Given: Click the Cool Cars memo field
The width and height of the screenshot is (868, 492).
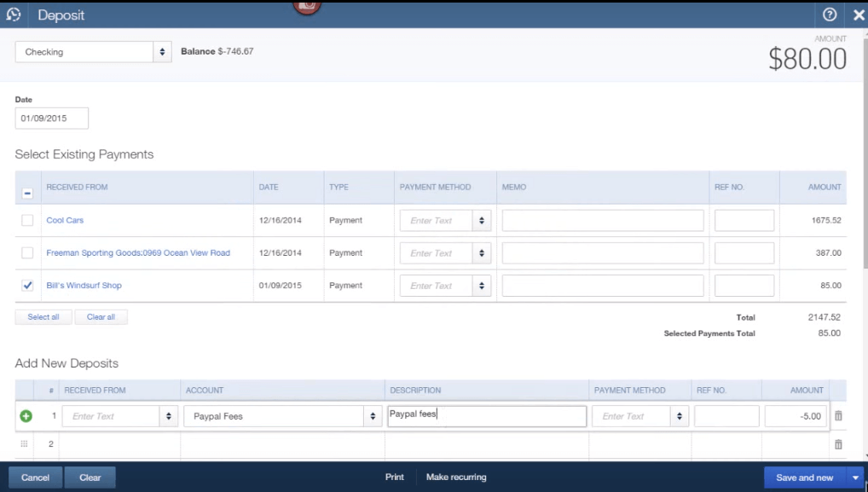Looking at the screenshot, I should click(603, 220).
